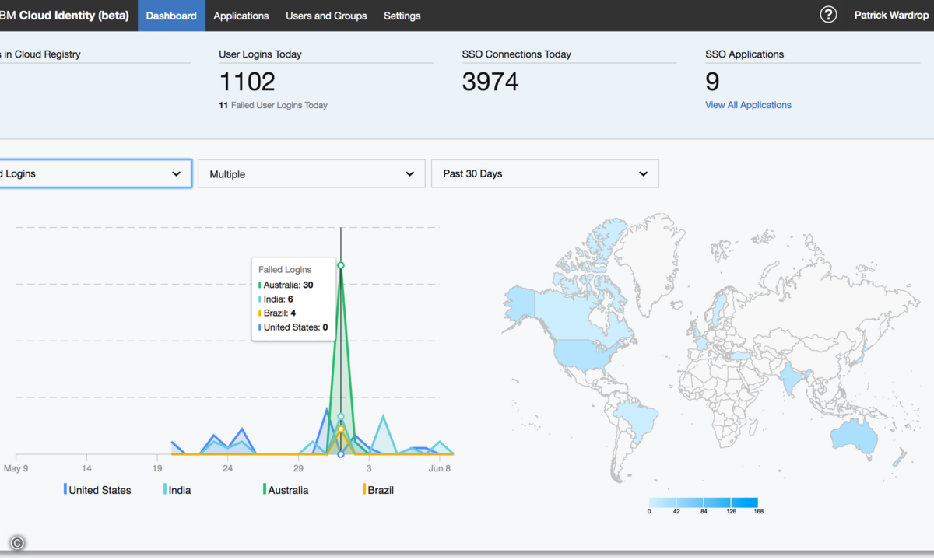This screenshot has width=934, height=560.
Task: Click India on the world map
Action: [x=792, y=380]
